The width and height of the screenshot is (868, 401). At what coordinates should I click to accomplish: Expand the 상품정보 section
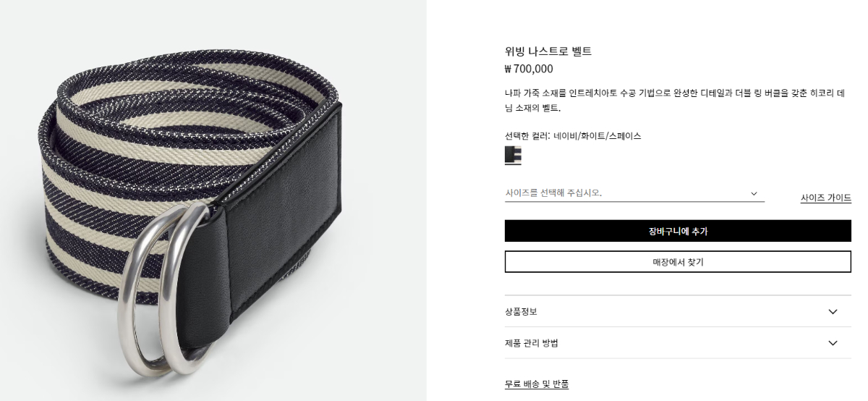coord(678,311)
